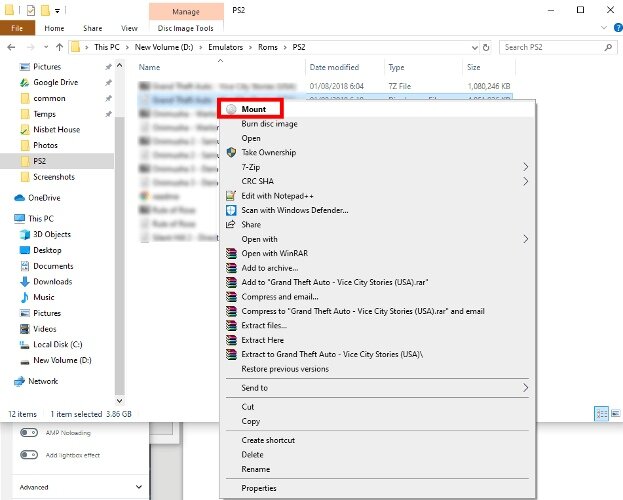
Task: Click the Windows Defender shield icon
Action: (x=231, y=210)
